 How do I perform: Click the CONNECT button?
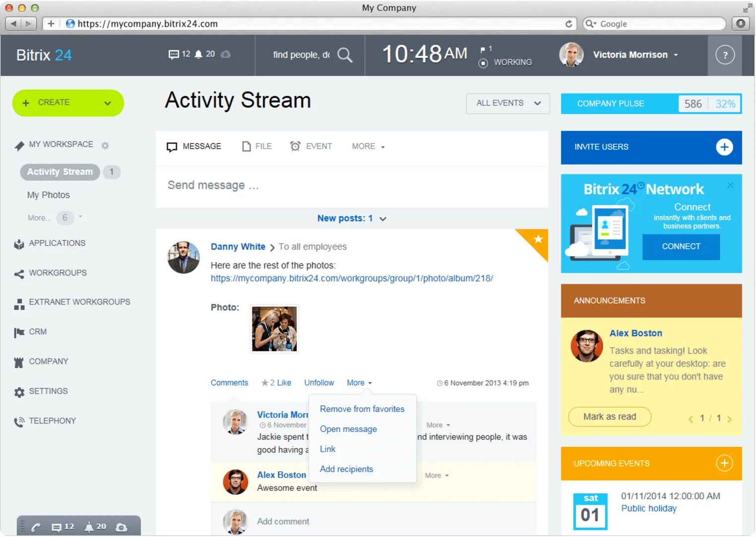(x=681, y=247)
